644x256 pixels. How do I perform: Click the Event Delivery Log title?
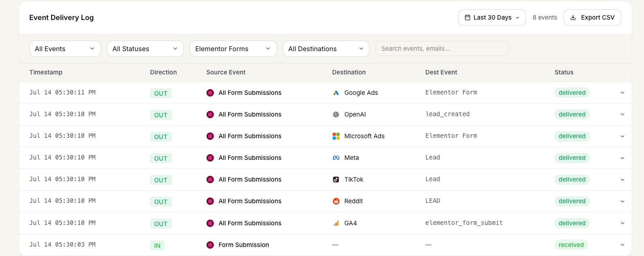[61, 18]
